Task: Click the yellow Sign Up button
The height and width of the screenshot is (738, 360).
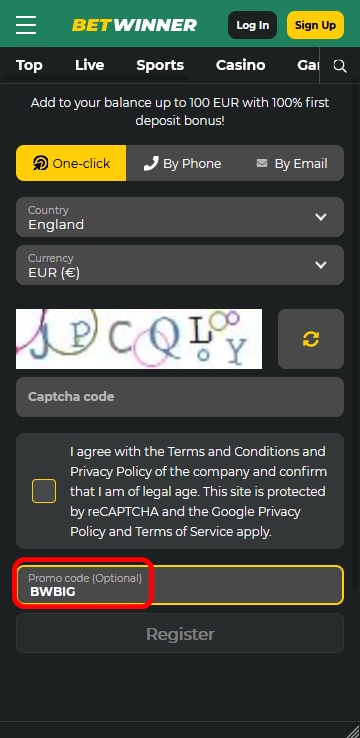Action: [315, 25]
